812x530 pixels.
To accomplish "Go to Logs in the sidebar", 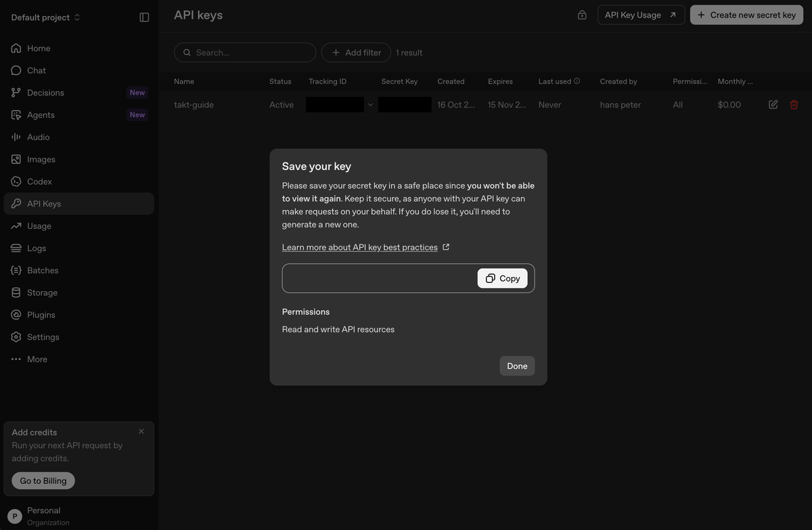I will 79,248.
